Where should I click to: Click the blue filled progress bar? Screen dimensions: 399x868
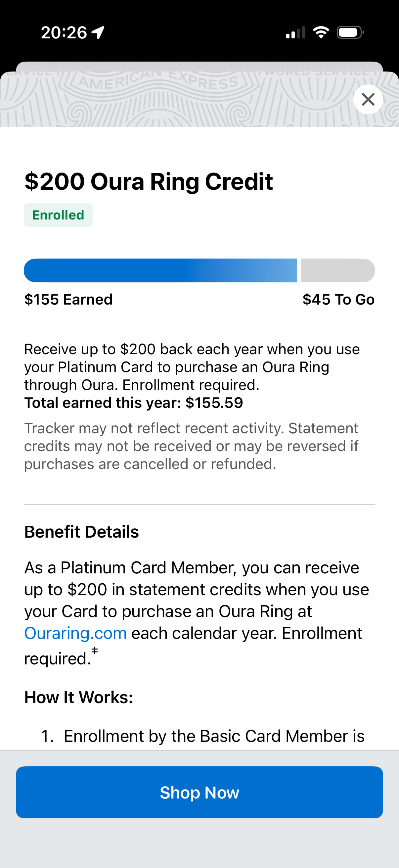pyautogui.click(x=160, y=270)
